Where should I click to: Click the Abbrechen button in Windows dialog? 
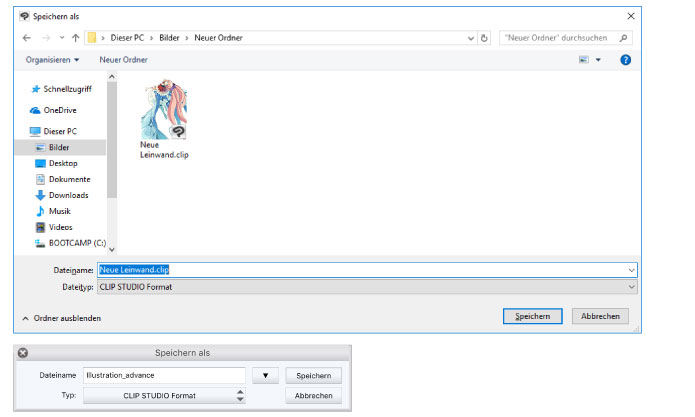click(x=600, y=316)
